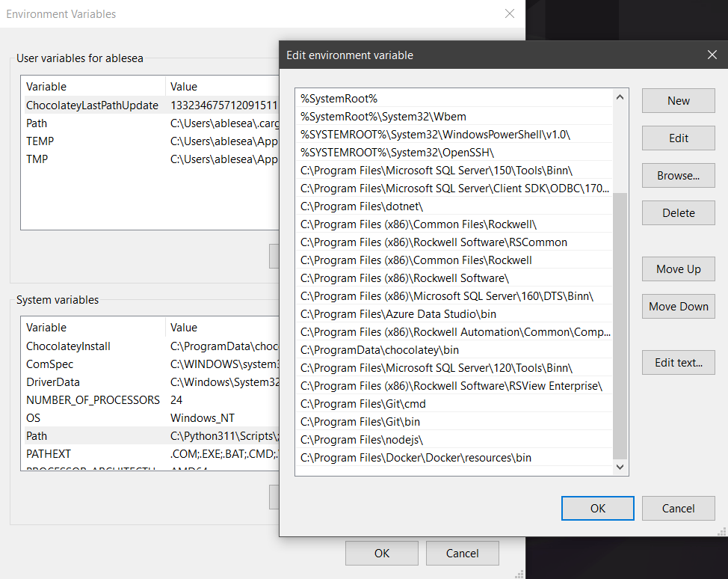Screen dimensions: 728x579
Task: Select the Common Files\Rockwell\ entry with trailing backslash
Action: [x=454, y=224]
